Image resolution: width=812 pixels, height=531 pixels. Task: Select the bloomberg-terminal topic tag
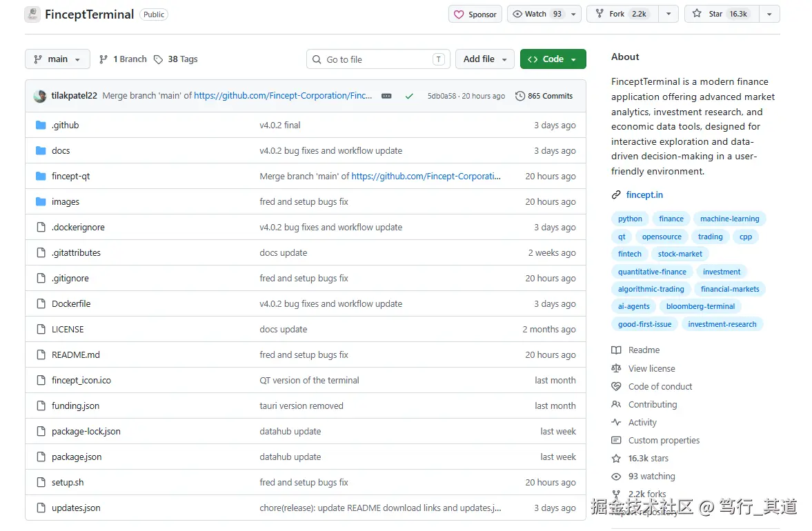coord(700,306)
